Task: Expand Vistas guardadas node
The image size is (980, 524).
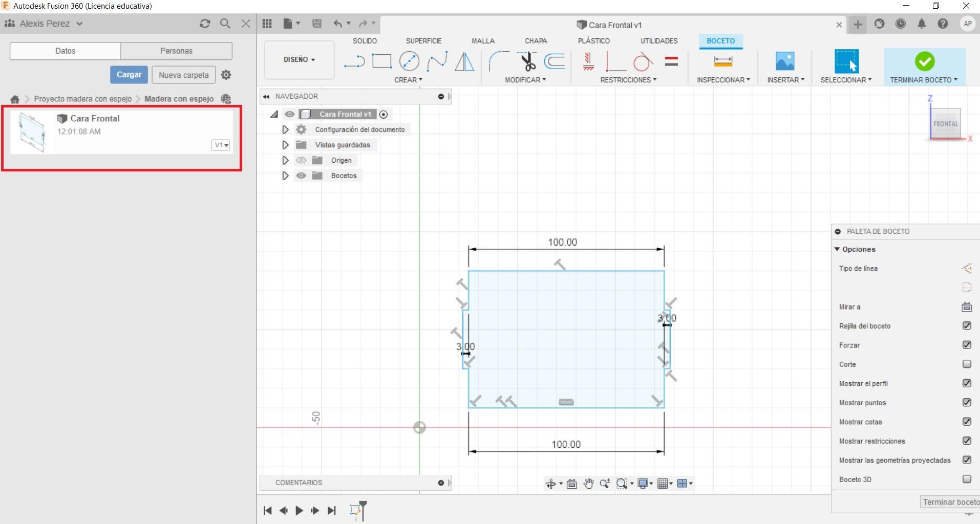Action: [285, 145]
